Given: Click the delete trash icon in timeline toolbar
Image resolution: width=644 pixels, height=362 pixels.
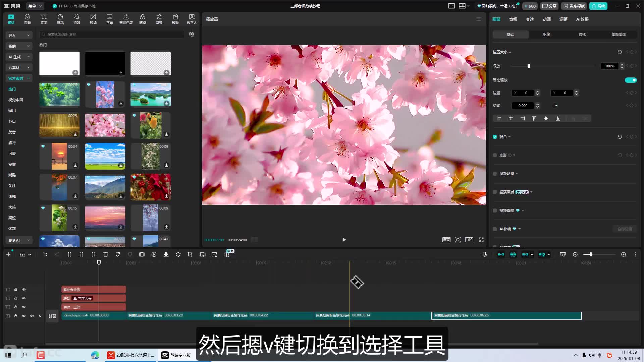Looking at the screenshot, I should (x=106, y=254).
